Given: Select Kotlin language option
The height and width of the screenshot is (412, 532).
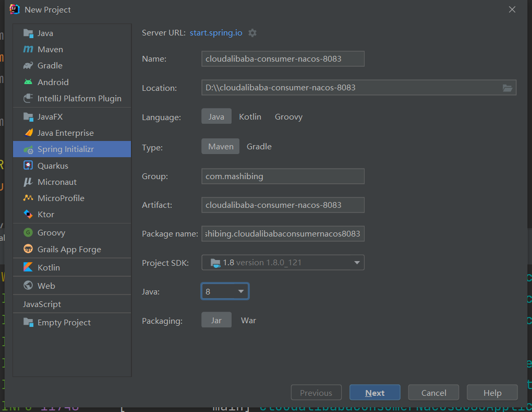Looking at the screenshot, I should click(250, 116).
